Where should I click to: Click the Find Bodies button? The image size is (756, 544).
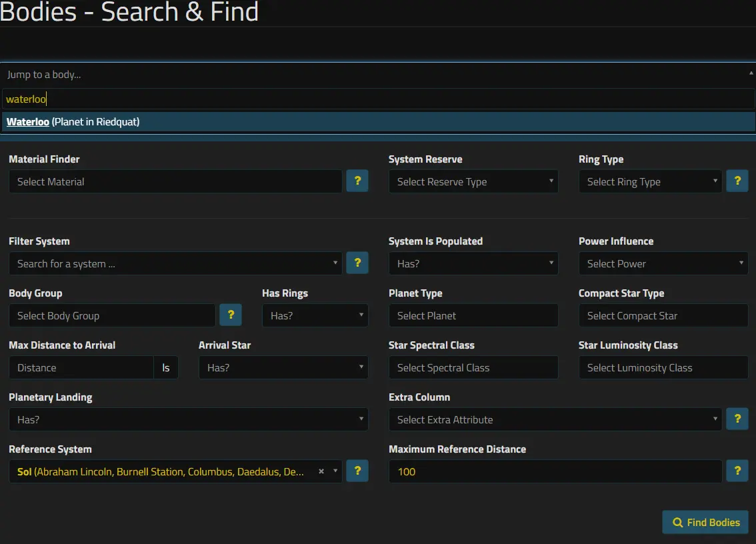tap(705, 522)
